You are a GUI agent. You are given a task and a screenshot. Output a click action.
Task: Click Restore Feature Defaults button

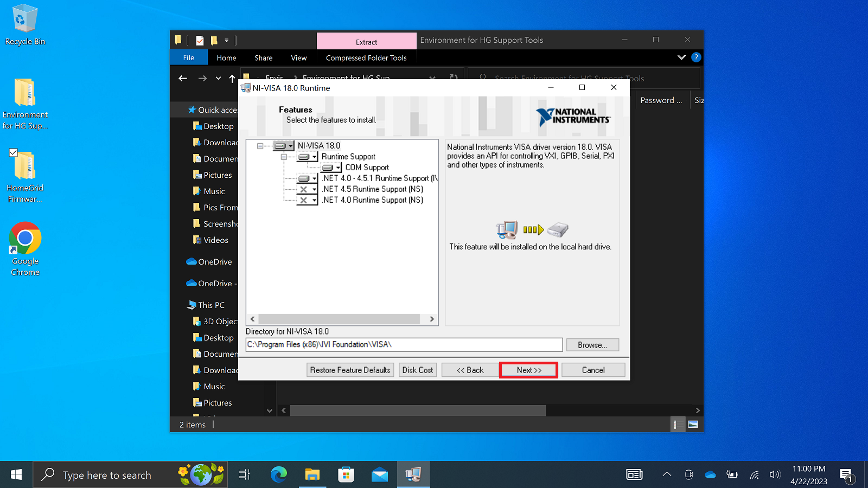point(350,370)
